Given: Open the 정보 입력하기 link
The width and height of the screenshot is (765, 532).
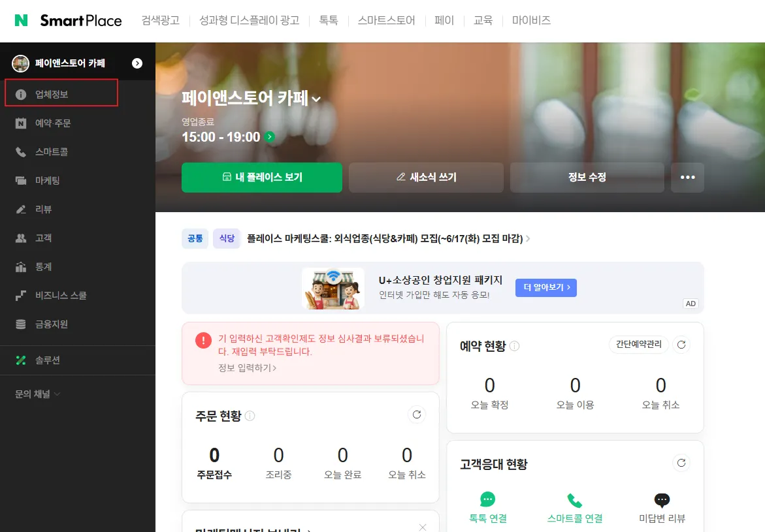Looking at the screenshot, I should pos(248,368).
